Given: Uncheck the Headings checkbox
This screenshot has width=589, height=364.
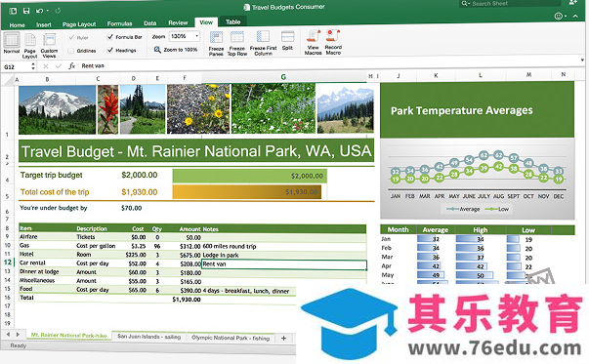Looking at the screenshot, I should 110,50.
